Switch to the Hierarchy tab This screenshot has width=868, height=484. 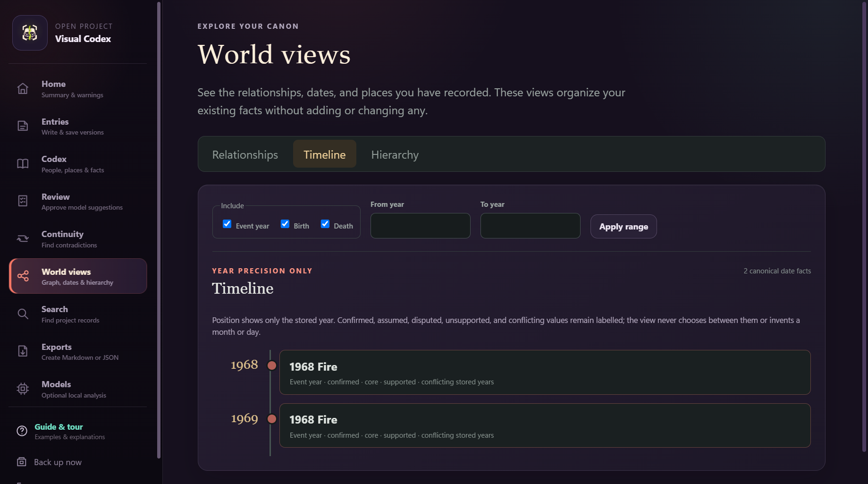point(395,154)
